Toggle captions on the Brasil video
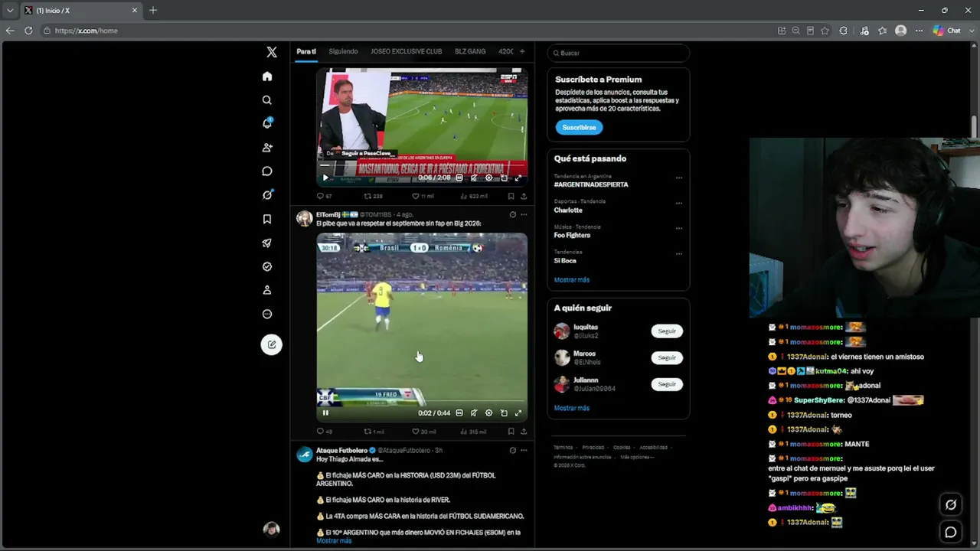 coord(459,413)
